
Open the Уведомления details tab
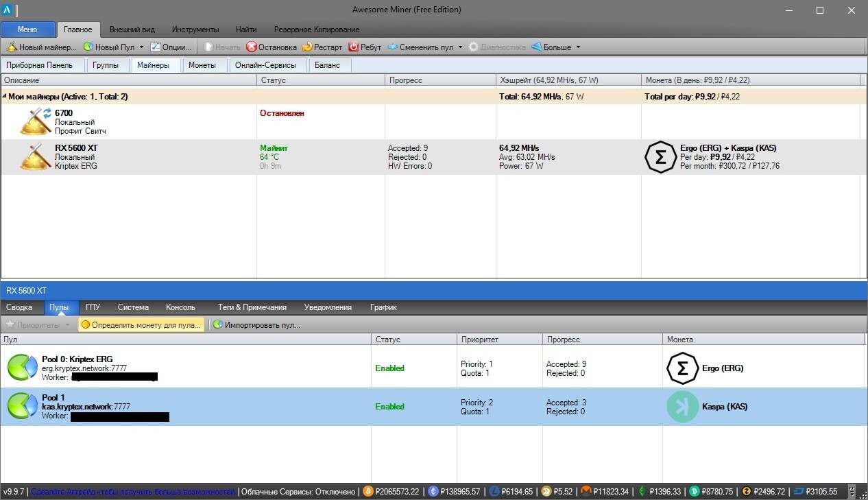(x=328, y=307)
